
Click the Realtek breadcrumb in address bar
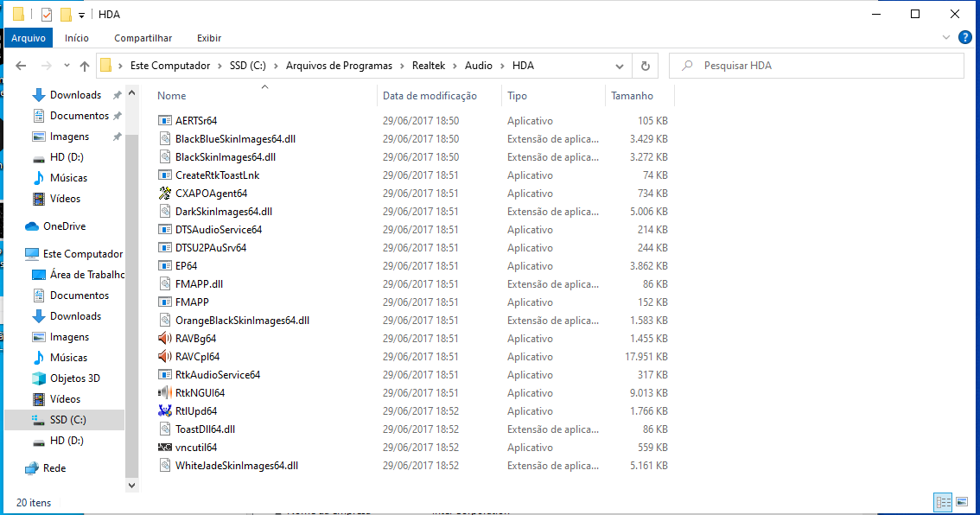tap(428, 66)
